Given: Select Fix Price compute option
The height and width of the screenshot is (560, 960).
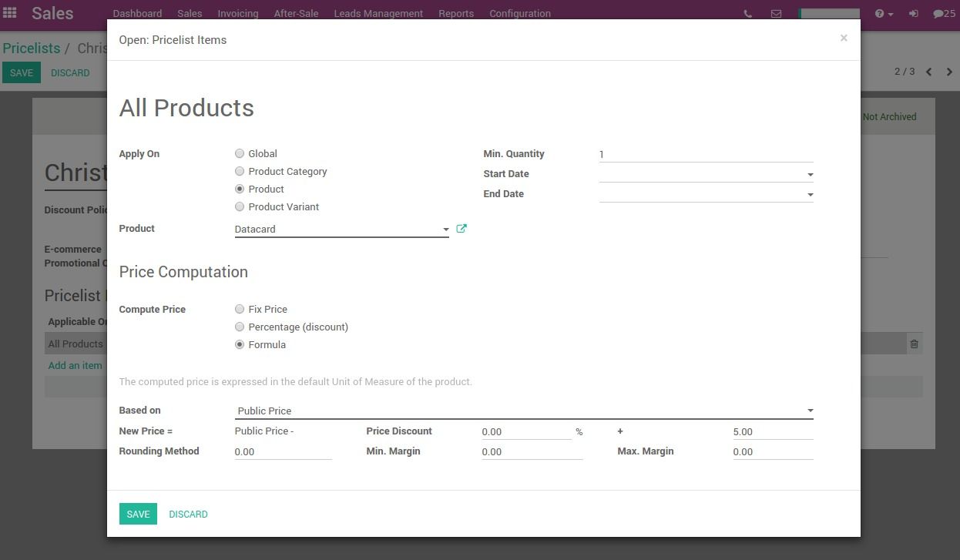Looking at the screenshot, I should [x=240, y=309].
